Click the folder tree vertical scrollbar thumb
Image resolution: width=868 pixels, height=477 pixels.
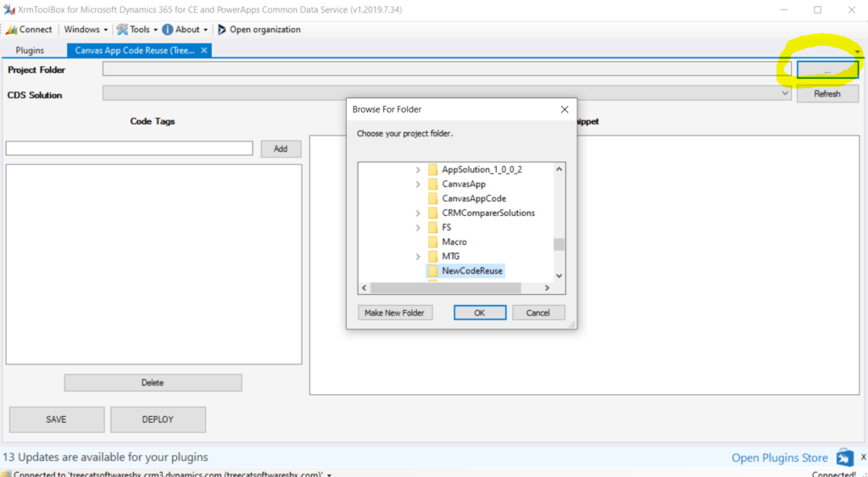[559, 244]
